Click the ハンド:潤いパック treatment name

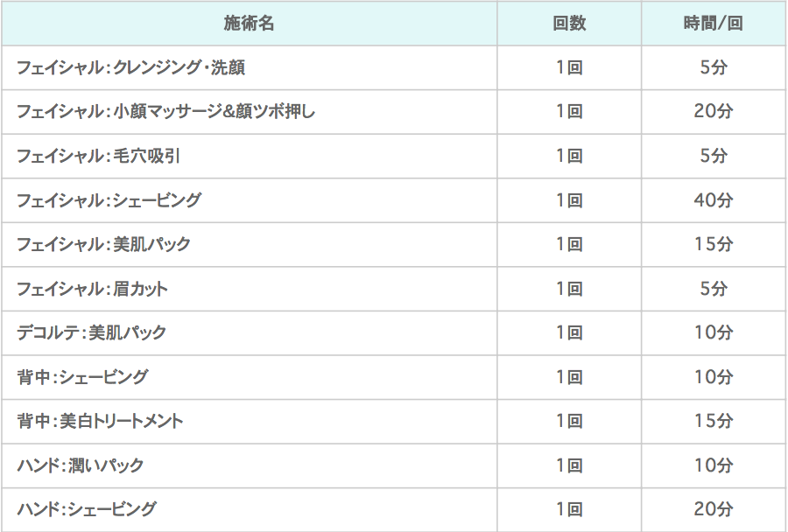tap(81, 465)
